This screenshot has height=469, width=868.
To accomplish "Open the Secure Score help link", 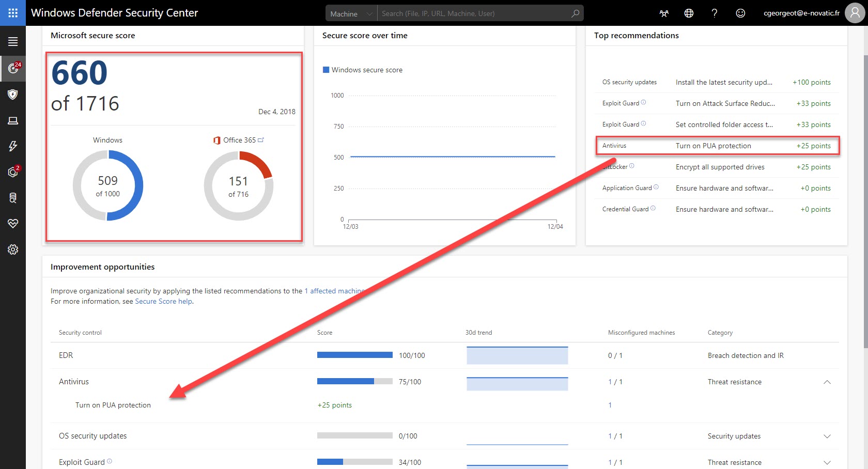I will pyautogui.click(x=163, y=301).
